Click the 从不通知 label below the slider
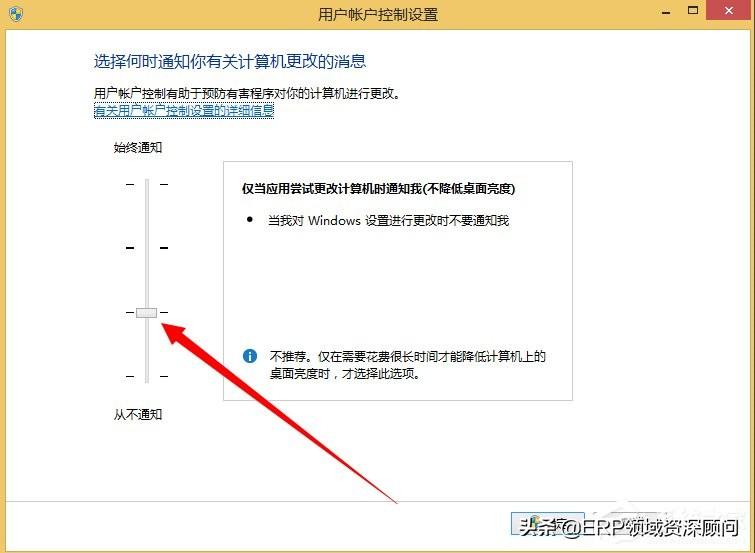This screenshot has width=755, height=553. (x=138, y=414)
